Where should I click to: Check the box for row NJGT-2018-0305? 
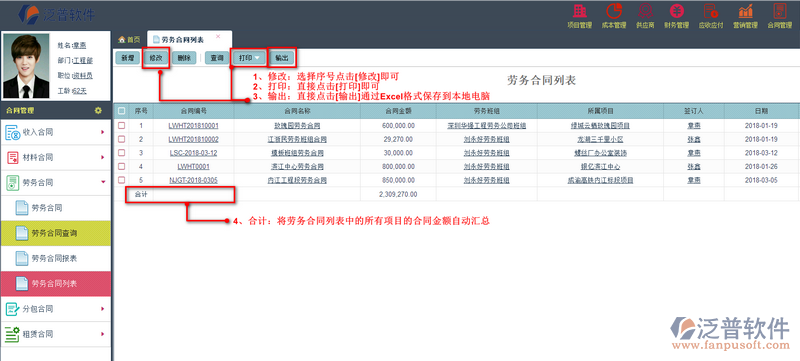click(121, 180)
